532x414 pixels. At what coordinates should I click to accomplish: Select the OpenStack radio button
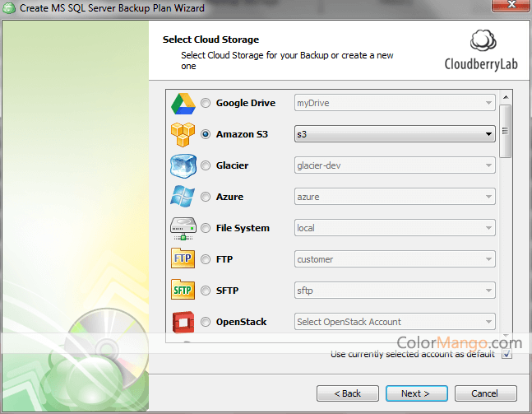click(x=206, y=322)
